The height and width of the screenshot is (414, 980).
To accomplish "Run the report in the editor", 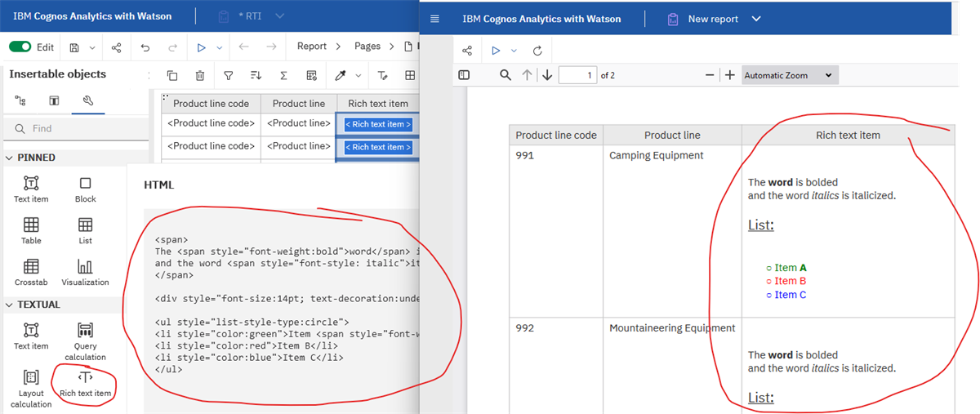I will pos(201,48).
